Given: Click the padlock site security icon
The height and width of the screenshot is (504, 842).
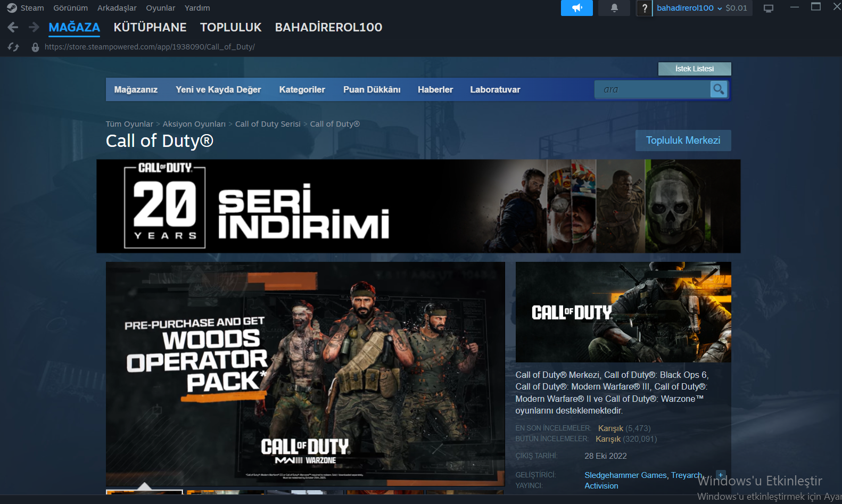Looking at the screenshot, I should (x=35, y=47).
